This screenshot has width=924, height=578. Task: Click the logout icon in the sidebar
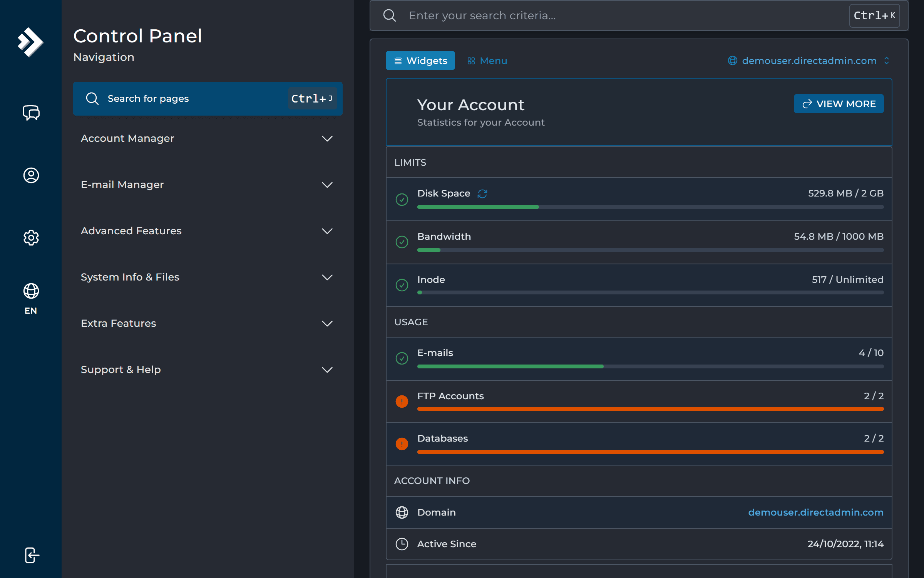(x=32, y=555)
